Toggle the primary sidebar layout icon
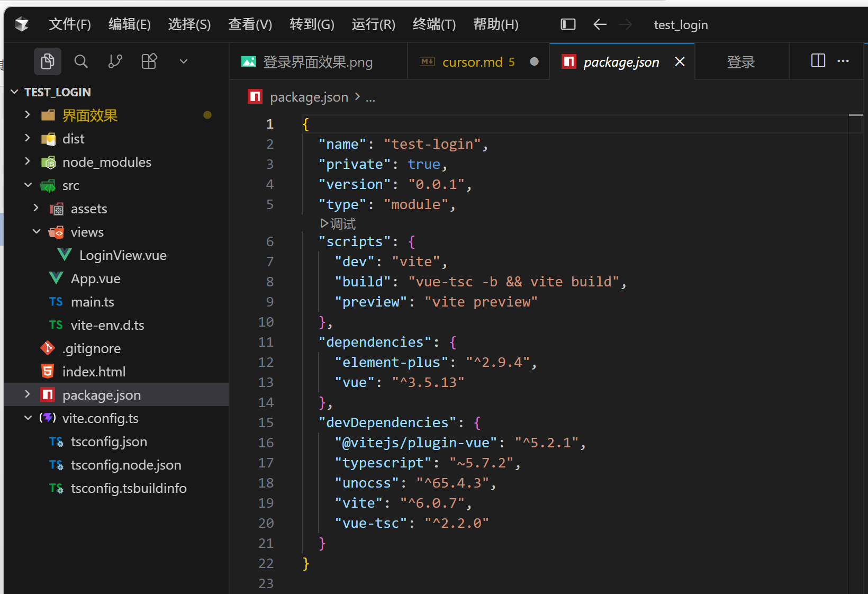Image resolution: width=868 pixels, height=594 pixels. pos(568,24)
